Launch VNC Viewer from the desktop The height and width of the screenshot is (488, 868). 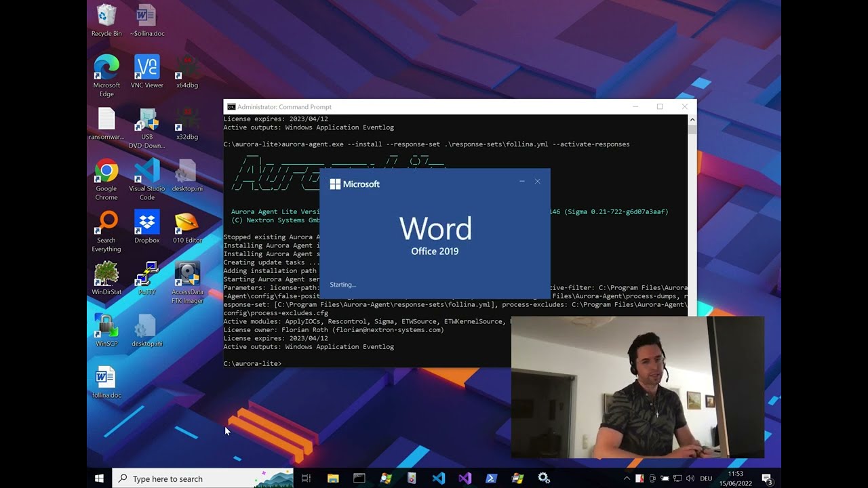(x=147, y=72)
